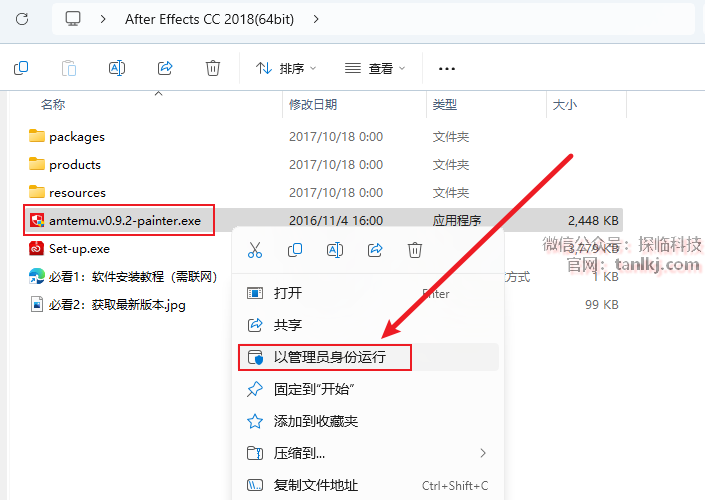Select 必看2：获取最新版本.jpg file
The height and width of the screenshot is (500, 705).
point(117,305)
